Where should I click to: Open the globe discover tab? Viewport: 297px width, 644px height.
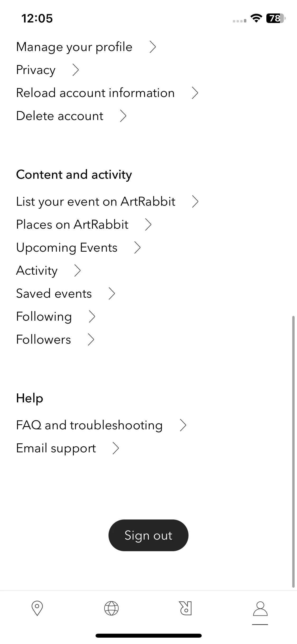point(111,608)
